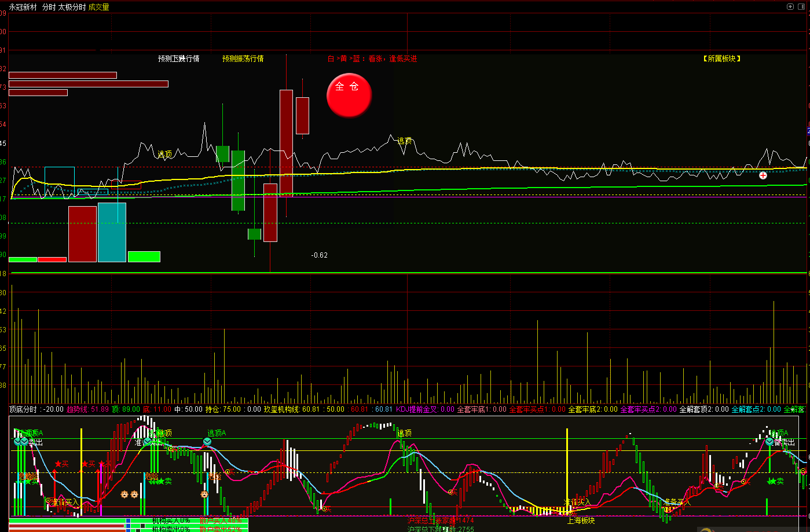Click the 趋势线: 51.89 readout

pos(87,409)
